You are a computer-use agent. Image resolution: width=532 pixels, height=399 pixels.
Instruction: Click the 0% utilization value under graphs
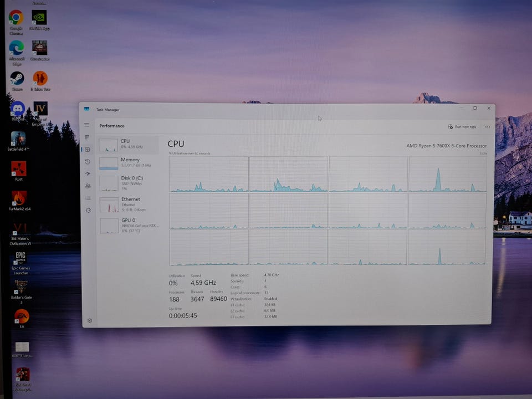tap(173, 283)
